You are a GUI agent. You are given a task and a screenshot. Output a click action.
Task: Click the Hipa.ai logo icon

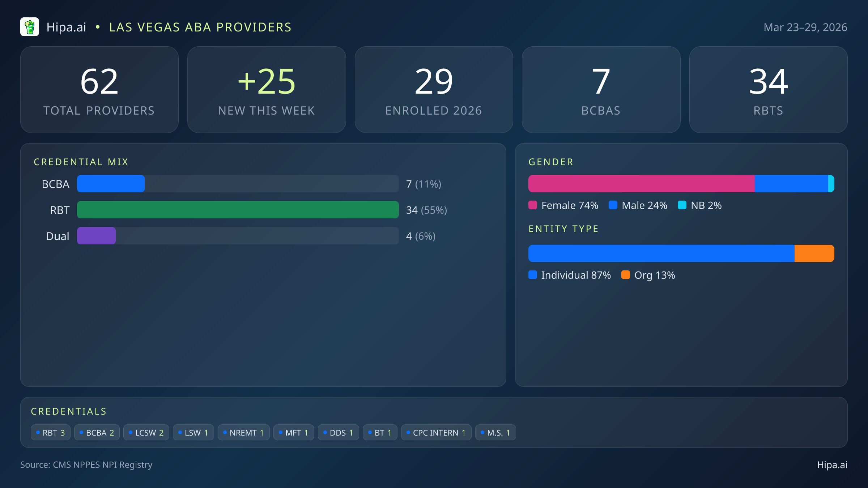pyautogui.click(x=30, y=27)
